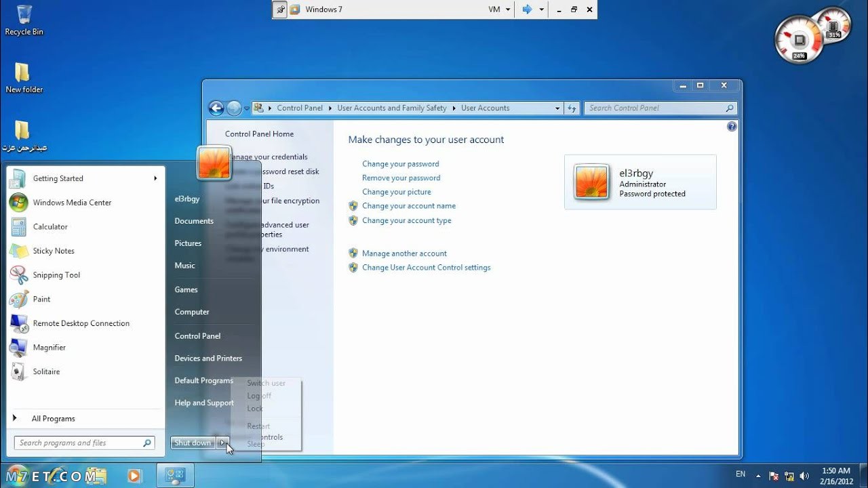The image size is (868, 488).
Task: Open Games from Start menu
Action: 186,289
